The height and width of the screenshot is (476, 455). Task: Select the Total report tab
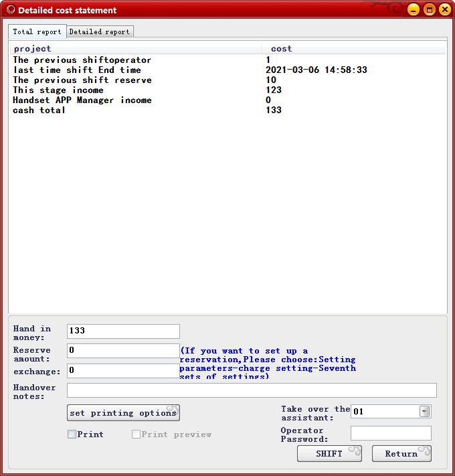[x=37, y=31]
